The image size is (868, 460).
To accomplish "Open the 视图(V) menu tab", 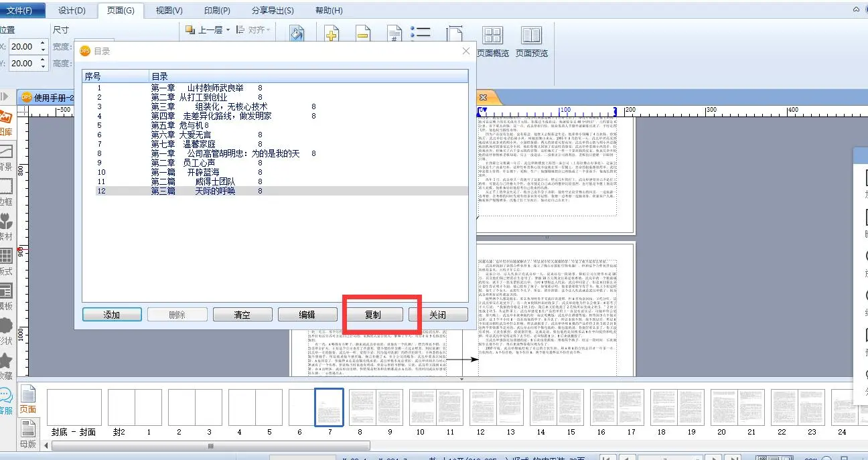I will click(x=169, y=11).
